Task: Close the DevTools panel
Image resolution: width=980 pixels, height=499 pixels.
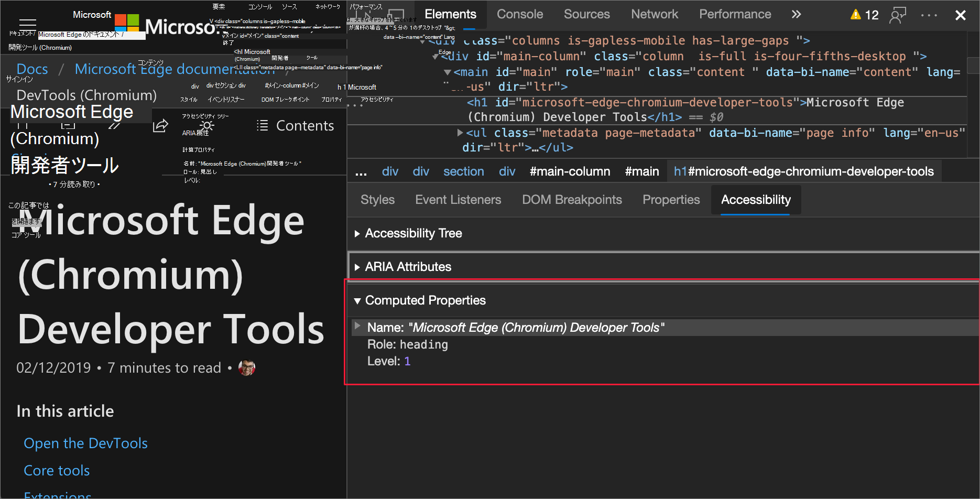Action: tap(961, 15)
